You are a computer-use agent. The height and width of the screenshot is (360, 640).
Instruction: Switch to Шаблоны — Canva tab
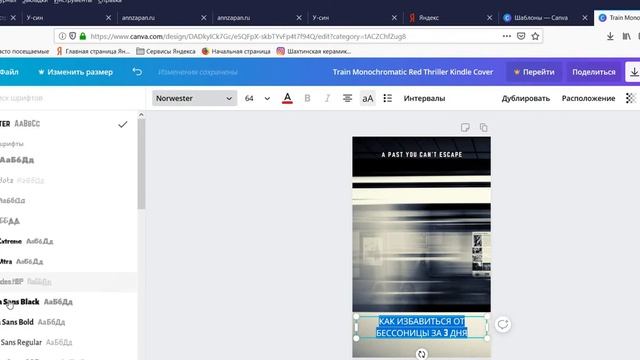(x=540, y=18)
